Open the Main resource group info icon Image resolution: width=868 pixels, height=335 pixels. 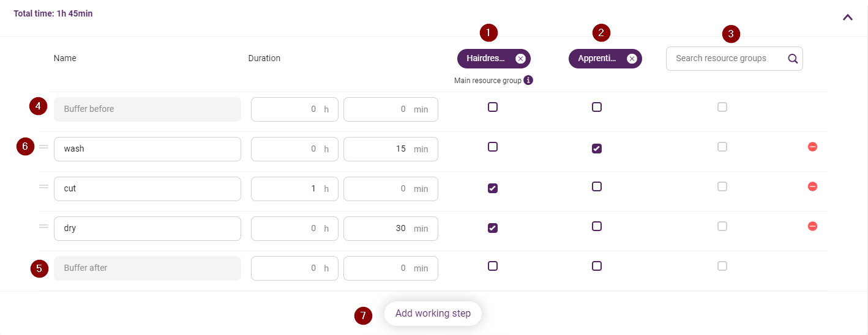click(528, 80)
